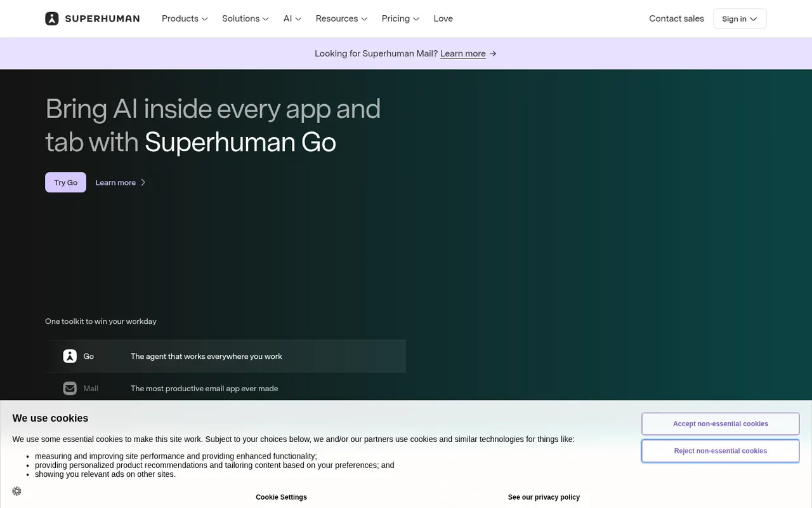The image size is (812, 508).
Task: Reject non-essential cookies
Action: pos(720,451)
